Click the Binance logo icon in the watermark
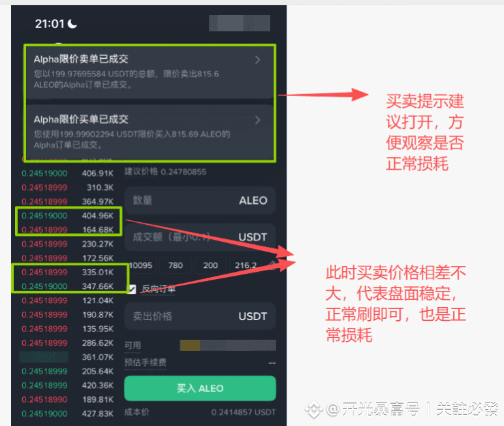Image resolution: width=504 pixels, height=426 pixels. (x=314, y=409)
